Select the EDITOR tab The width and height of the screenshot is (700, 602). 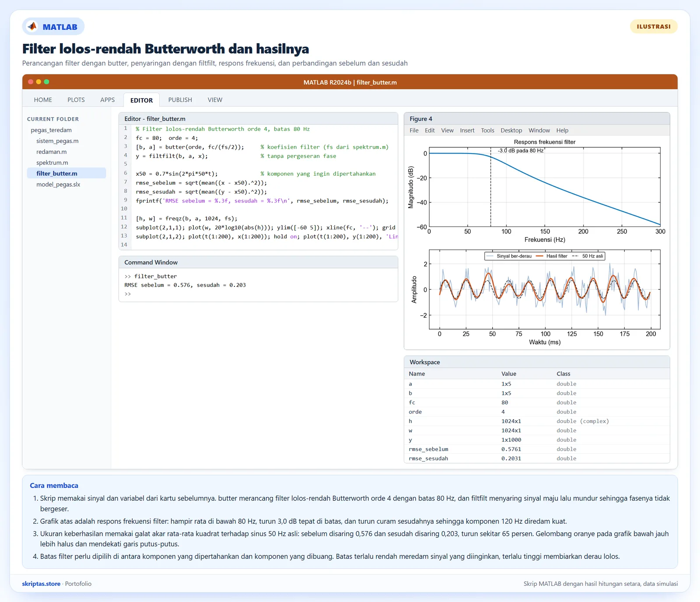[x=142, y=100]
